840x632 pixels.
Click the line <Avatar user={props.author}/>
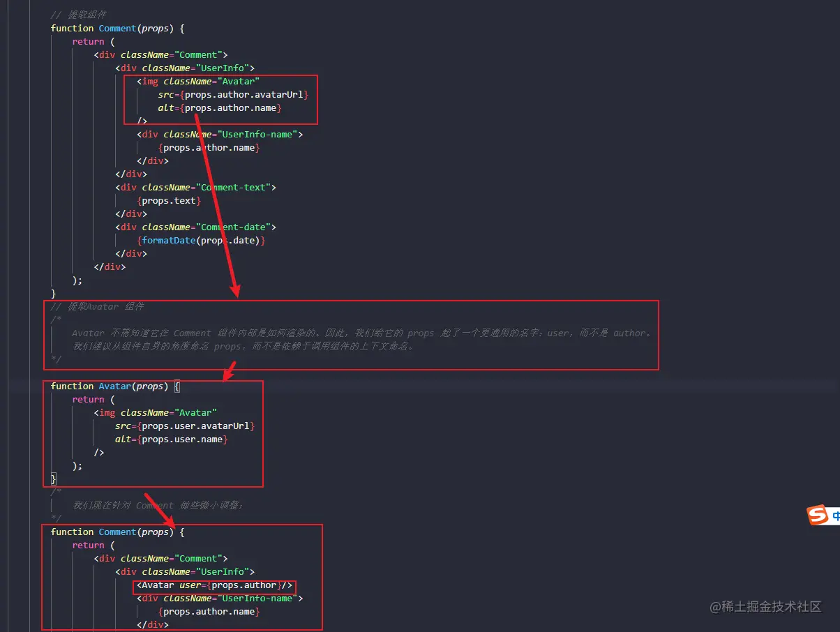[x=215, y=585]
